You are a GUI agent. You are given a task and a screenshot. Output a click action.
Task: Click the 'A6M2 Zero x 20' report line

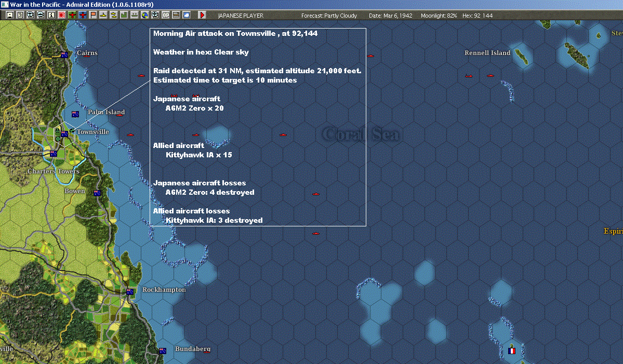pyautogui.click(x=195, y=108)
